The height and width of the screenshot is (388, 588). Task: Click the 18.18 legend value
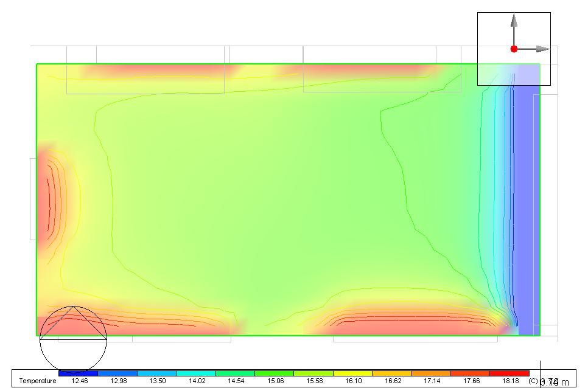click(x=510, y=381)
